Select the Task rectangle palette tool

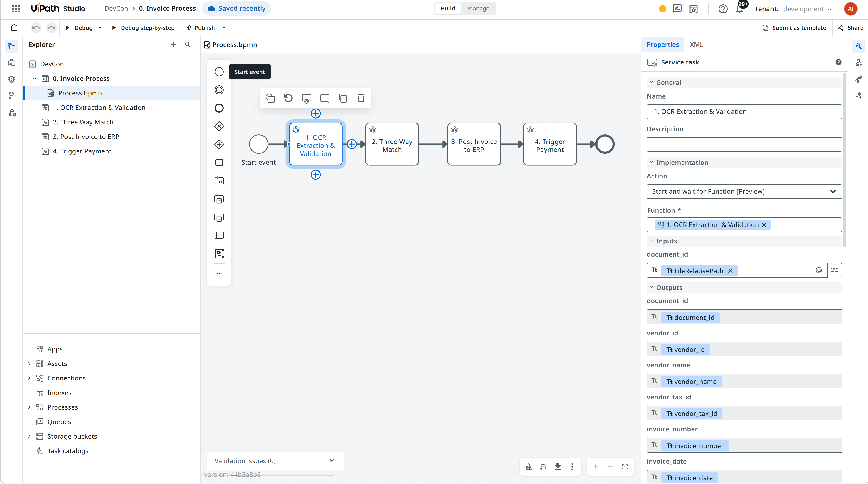[x=219, y=163]
